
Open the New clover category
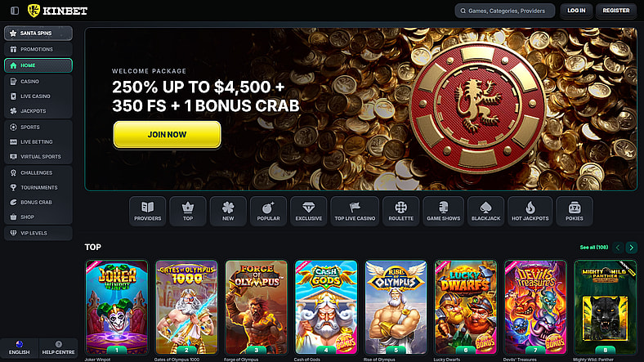228,211
